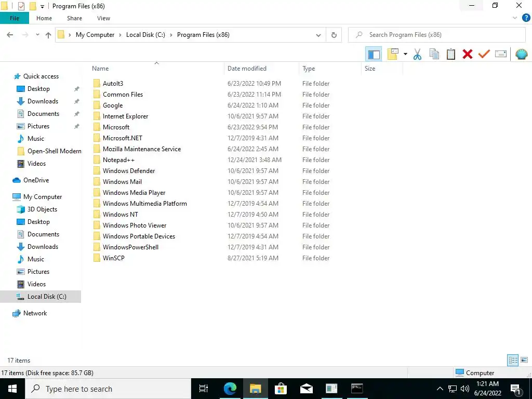The image size is (532, 399).
Task: Switch to Details view in status bar
Action: point(513,360)
